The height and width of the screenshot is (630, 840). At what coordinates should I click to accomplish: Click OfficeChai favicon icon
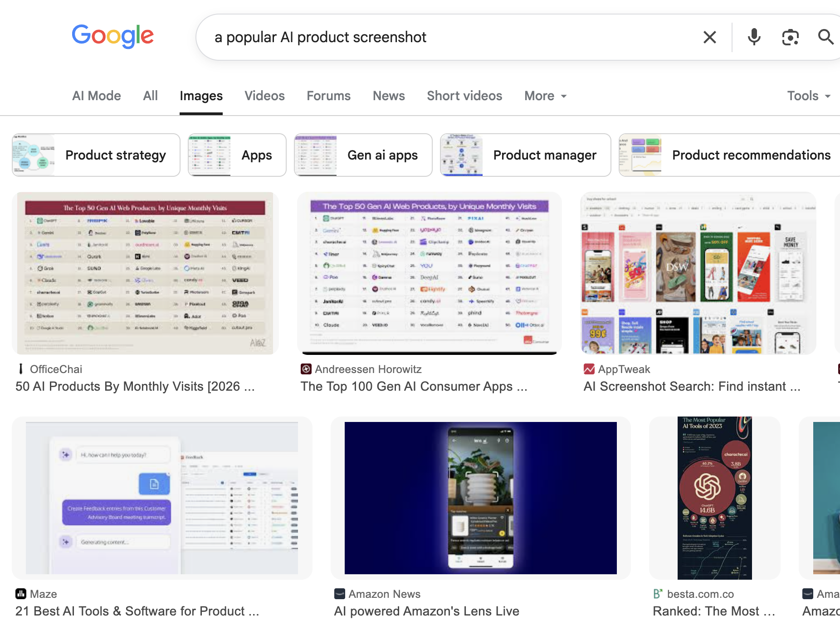point(21,369)
